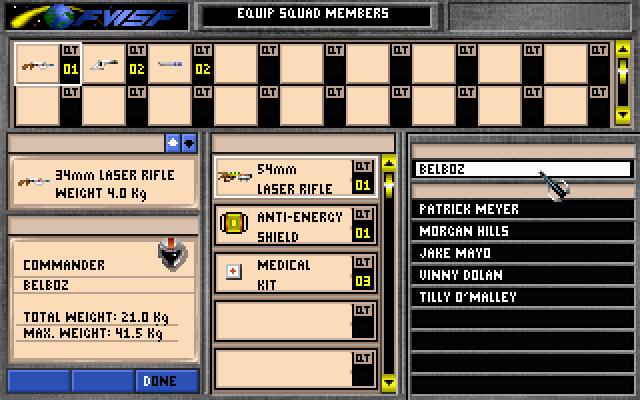The height and width of the screenshot is (400, 640).
Task: Select the 54mm Laser Rifle equipped row
Action: 296,177
